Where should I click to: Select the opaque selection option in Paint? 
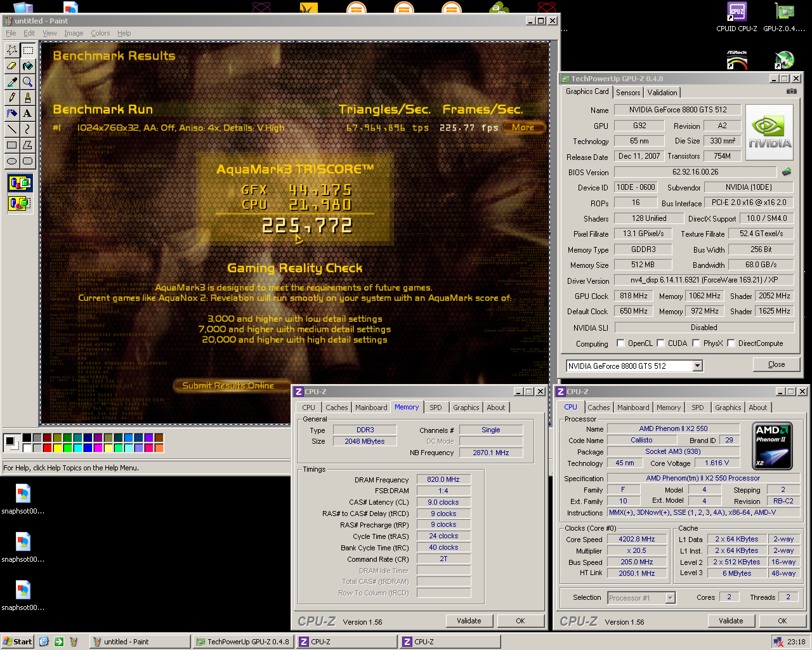coord(20,183)
